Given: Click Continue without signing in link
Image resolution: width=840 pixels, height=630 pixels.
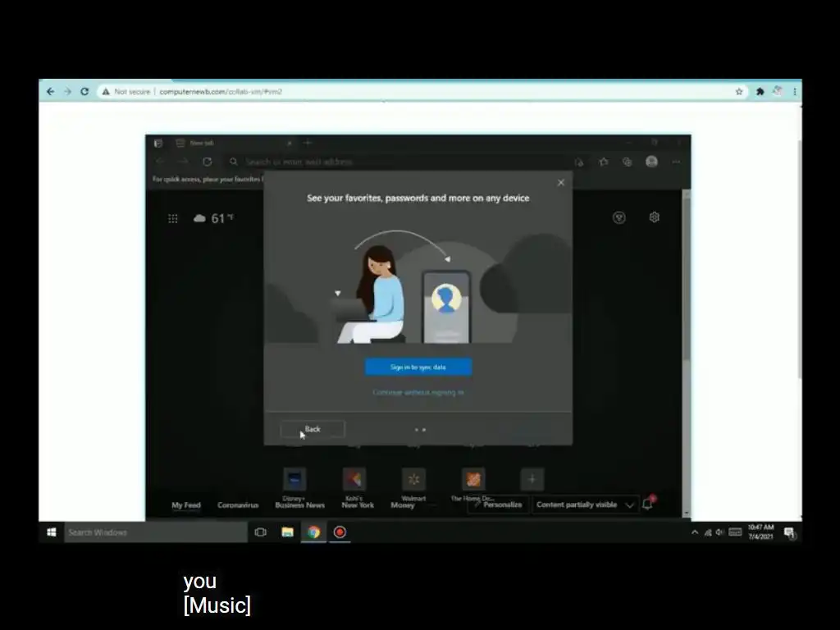Looking at the screenshot, I should pos(418,392).
